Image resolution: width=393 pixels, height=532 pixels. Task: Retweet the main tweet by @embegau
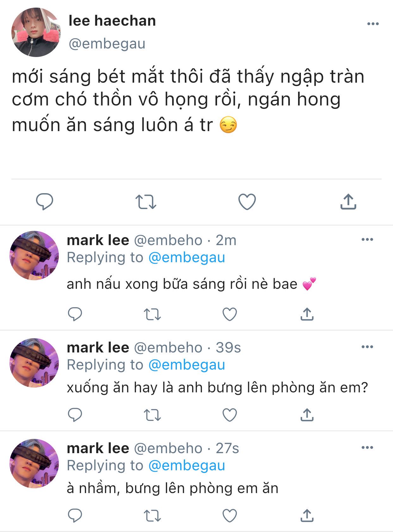pos(146,202)
